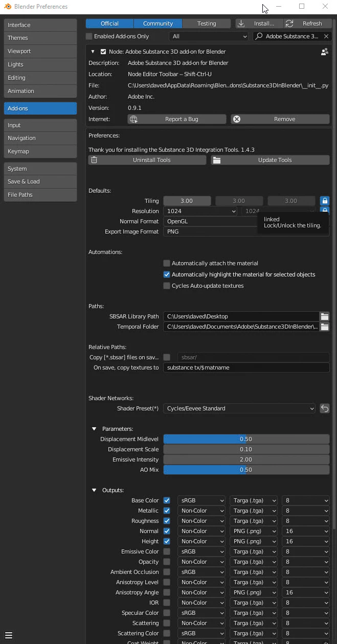Image resolution: width=337 pixels, height=644 pixels.
Task: Open the Viewport preferences section
Action: point(40,51)
